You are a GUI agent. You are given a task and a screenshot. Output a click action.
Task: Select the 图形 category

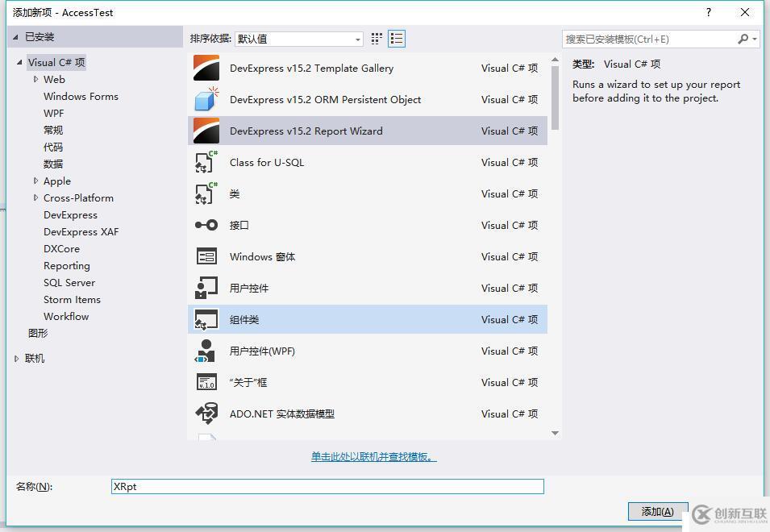pyautogui.click(x=38, y=333)
